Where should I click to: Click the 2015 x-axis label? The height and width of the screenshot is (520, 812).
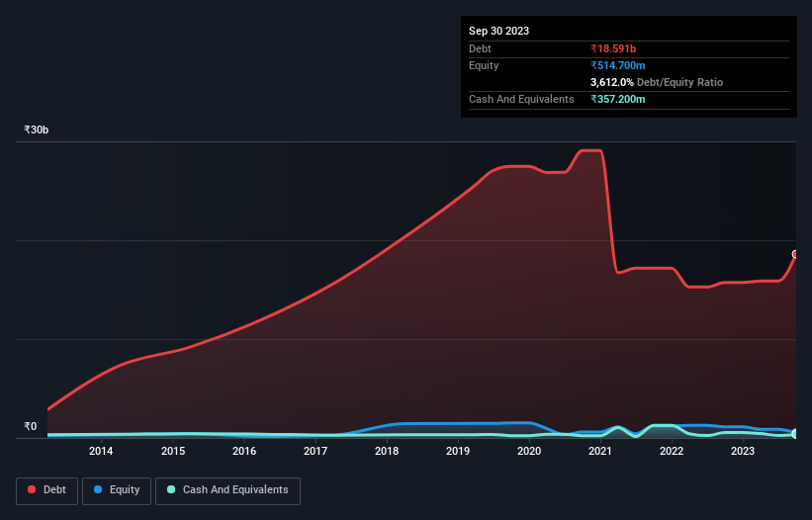click(x=173, y=451)
